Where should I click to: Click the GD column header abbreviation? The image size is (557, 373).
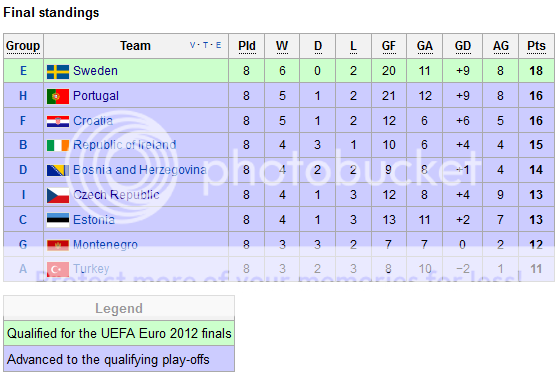tap(463, 46)
